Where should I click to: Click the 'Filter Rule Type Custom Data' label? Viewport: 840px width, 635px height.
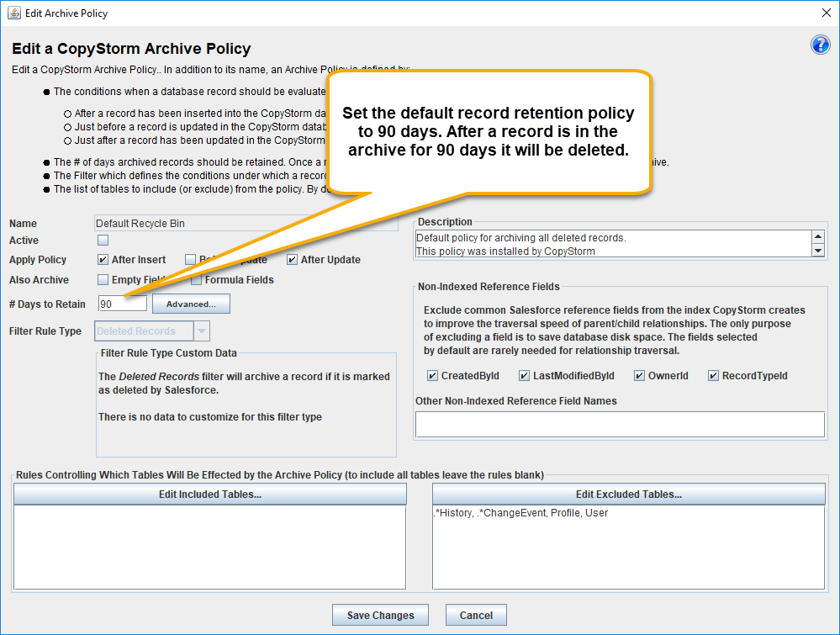[x=169, y=353]
